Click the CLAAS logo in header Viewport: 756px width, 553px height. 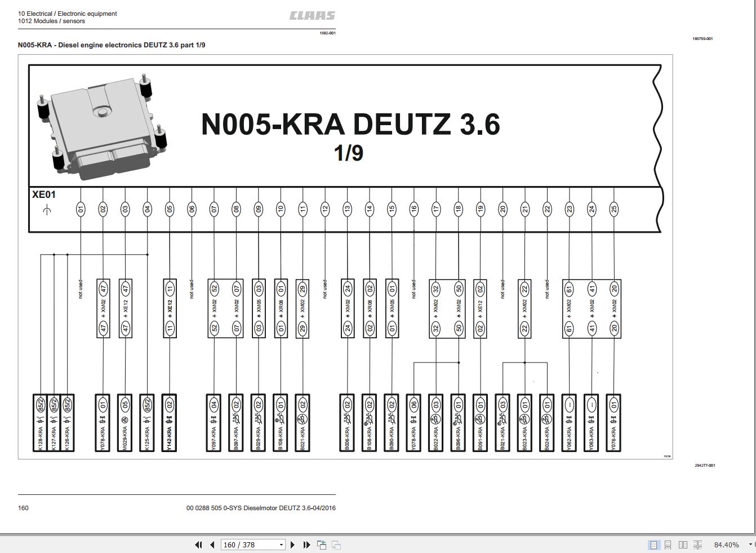(x=313, y=16)
